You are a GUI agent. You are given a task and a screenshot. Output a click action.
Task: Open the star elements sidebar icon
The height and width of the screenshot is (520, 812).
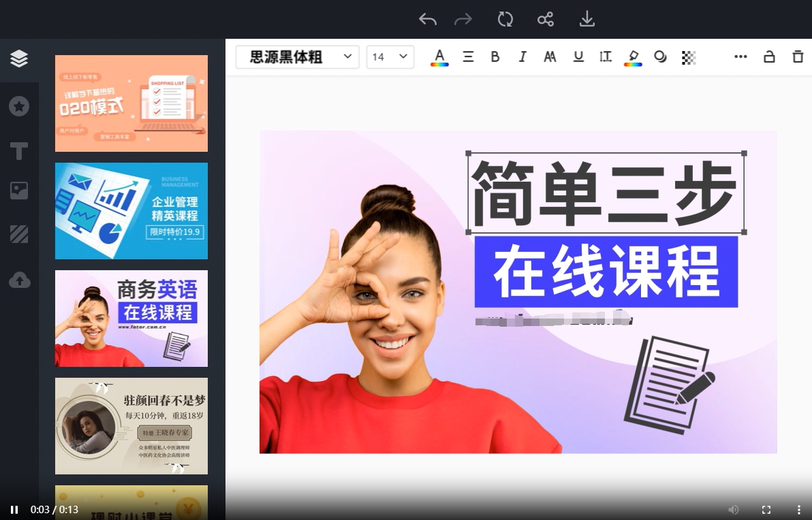[19, 106]
